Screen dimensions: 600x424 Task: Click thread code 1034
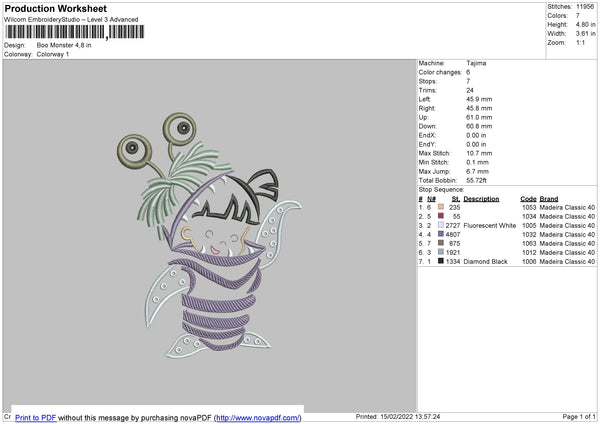[x=529, y=216]
